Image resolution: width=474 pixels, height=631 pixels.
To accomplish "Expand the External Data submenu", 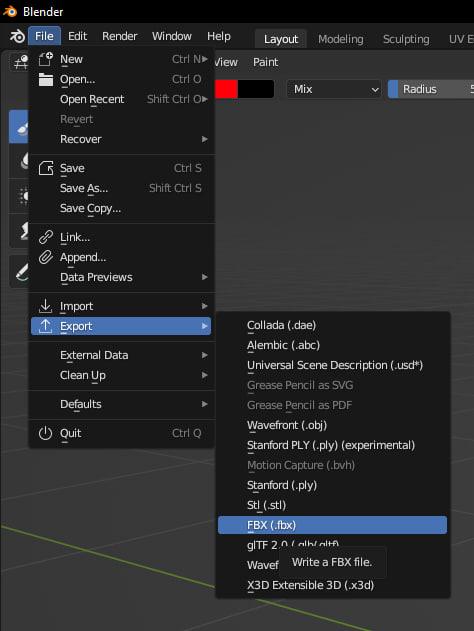I will (x=121, y=355).
